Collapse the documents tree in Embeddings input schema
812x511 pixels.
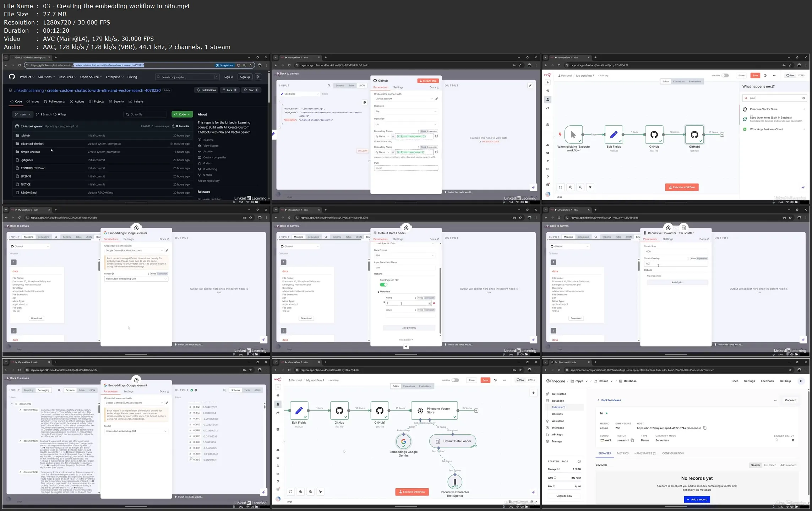click(x=12, y=404)
